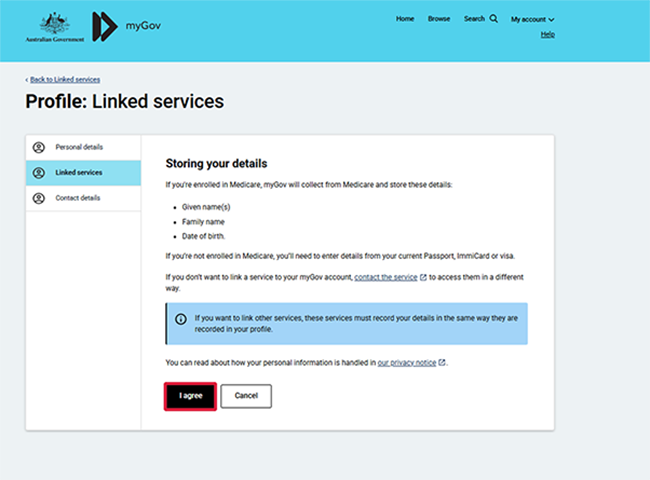Viewport: 650px width, 480px height.
Task: Click the info icon in blue notice
Action: point(181,319)
